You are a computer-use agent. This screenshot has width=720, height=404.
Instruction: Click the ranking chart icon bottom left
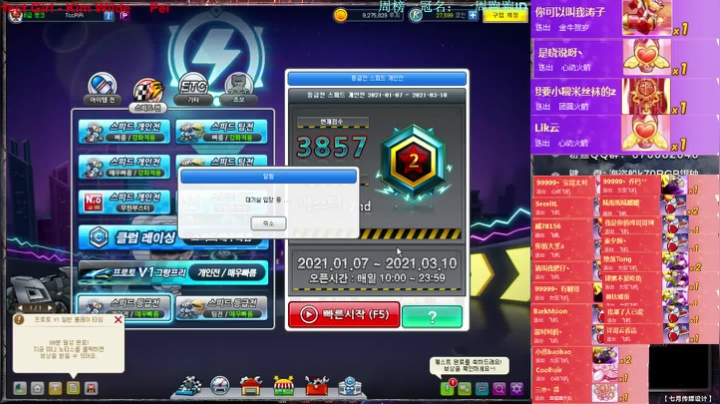click(20, 388)
